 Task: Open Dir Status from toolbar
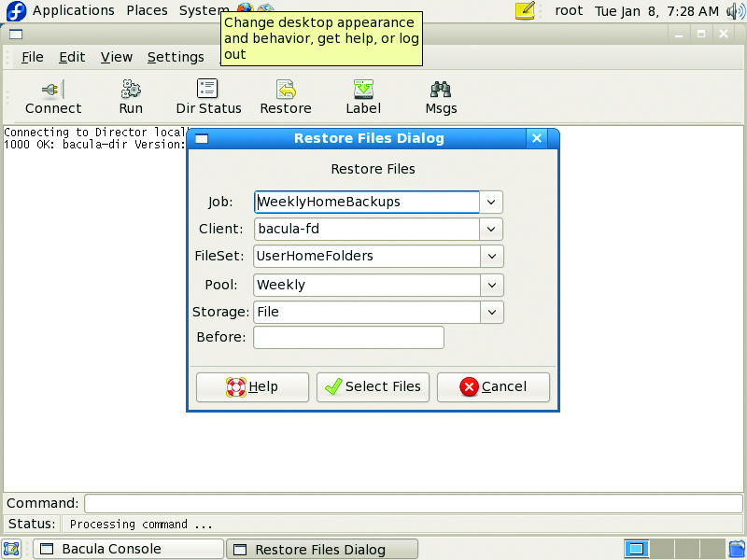pyautogui.click(x=208, y=91)
